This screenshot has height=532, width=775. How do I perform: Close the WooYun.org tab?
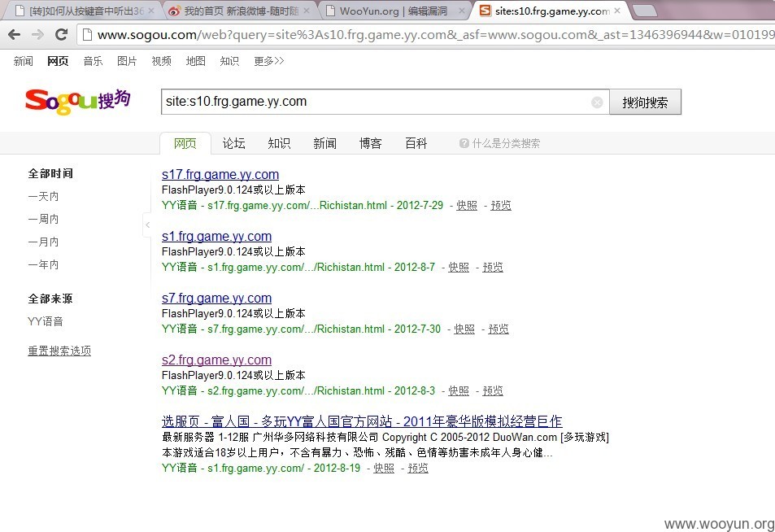tap(462, 11)
